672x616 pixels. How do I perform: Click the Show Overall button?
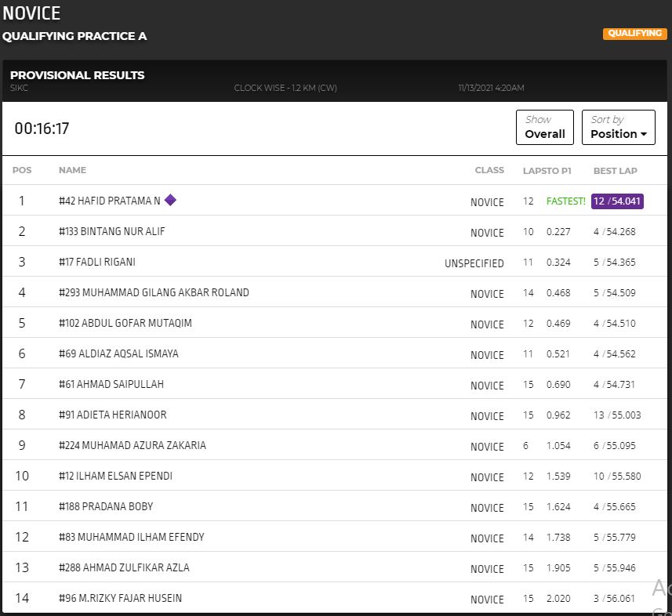tap(544, 127)
